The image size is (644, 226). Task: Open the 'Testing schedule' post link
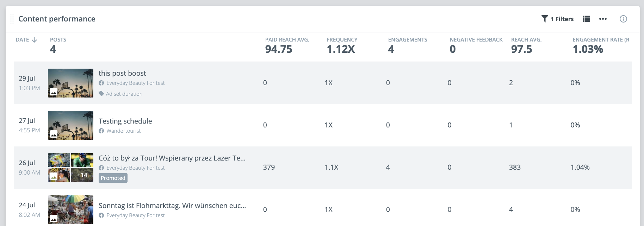[x=125, y=121]
